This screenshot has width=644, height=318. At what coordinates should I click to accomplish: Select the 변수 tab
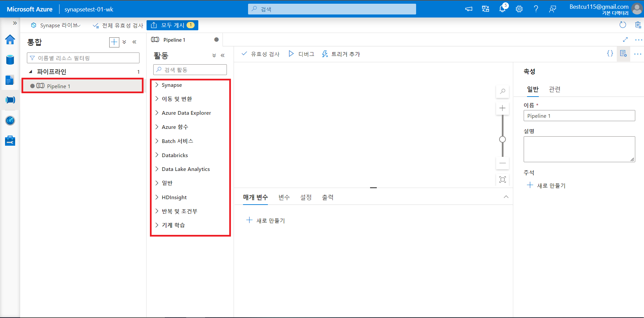coord(284,197)
